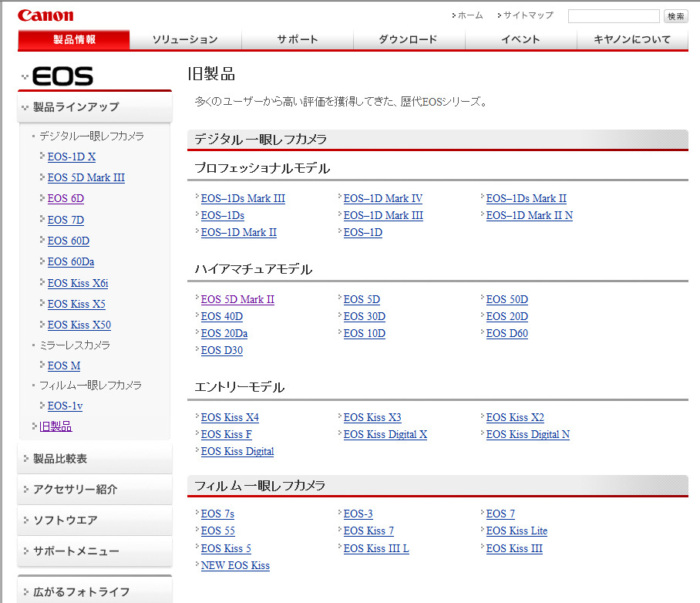Open the サイトマップ link
Image resolution: width=700 pixels, height=603 pixels.
tap(528, 15)
